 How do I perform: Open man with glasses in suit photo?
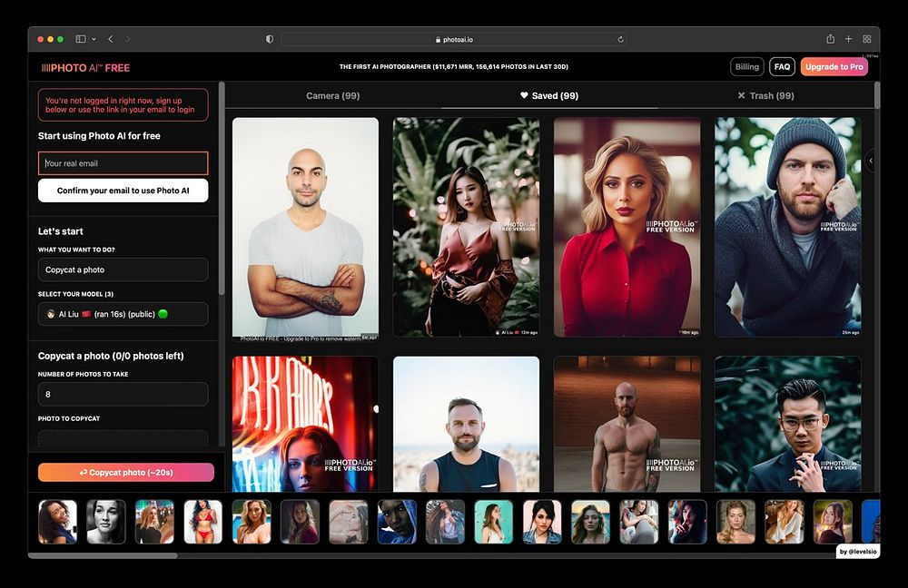point(787,425)
